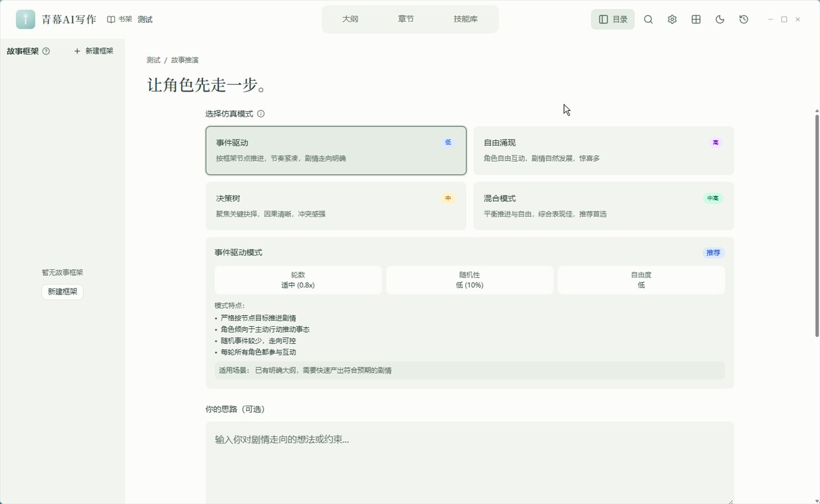
Task: Click the grid layout icon
Action: pyautogui.click(x=696, y=19)
